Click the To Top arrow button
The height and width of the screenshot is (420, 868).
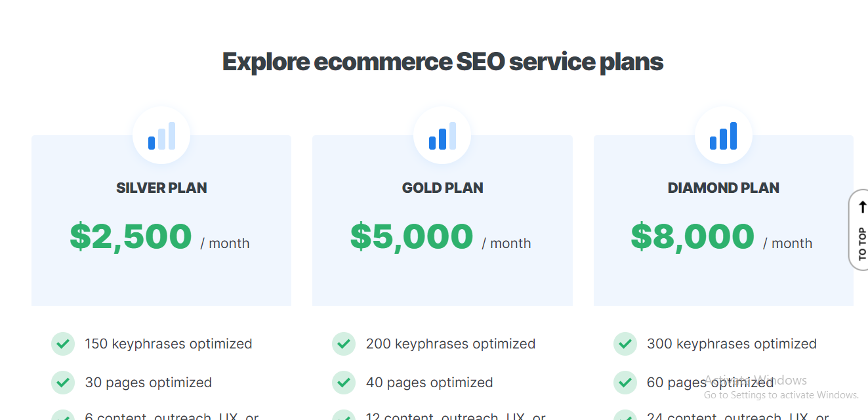(861, 230)
